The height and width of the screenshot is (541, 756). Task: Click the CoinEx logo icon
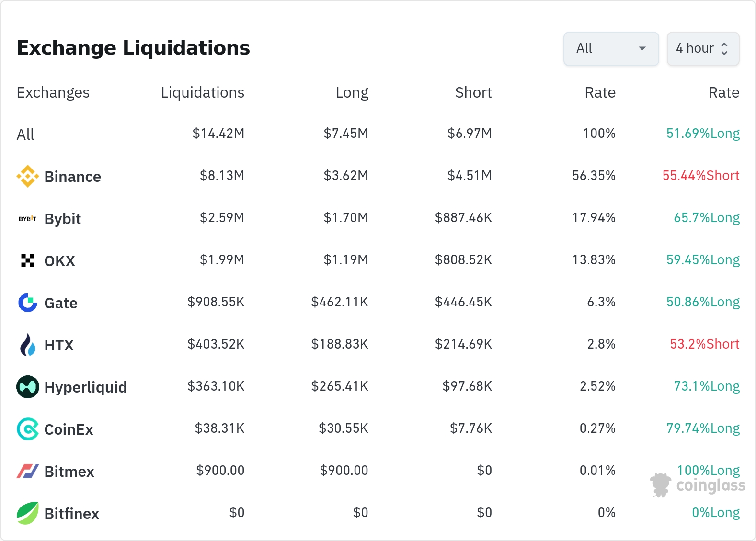coord(28,429)
